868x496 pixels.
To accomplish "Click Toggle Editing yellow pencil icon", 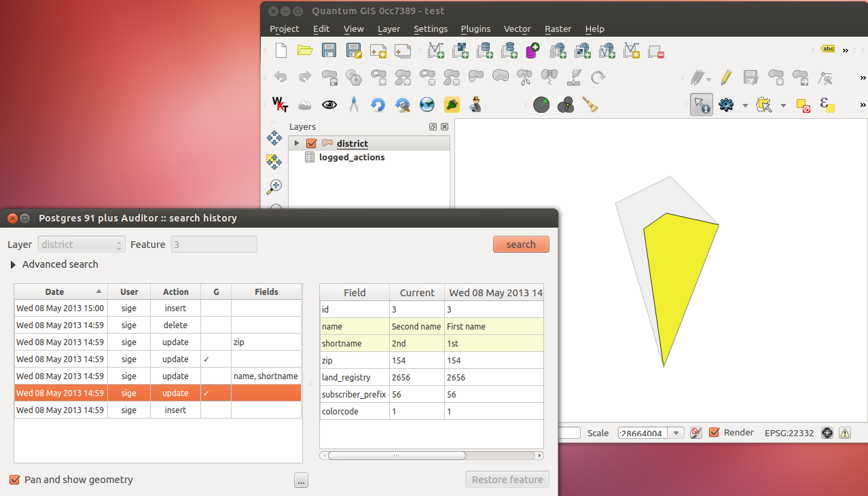I will click(x=726, y=77).
